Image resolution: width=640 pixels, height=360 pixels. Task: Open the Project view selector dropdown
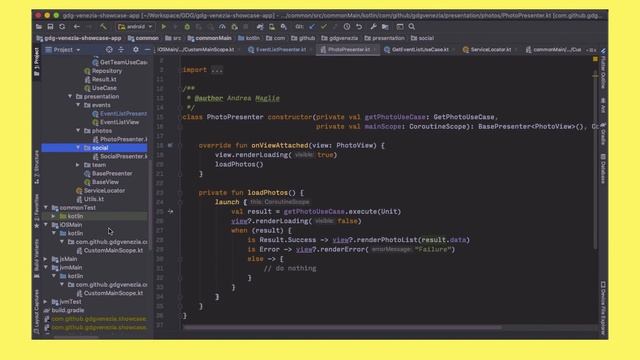tap(63, 49)
